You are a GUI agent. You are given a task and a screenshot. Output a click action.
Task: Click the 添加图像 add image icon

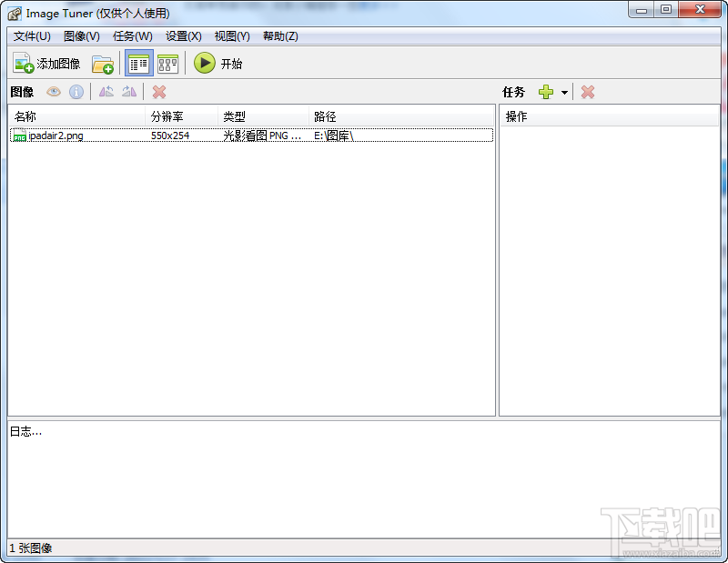(x=24, y=63)
